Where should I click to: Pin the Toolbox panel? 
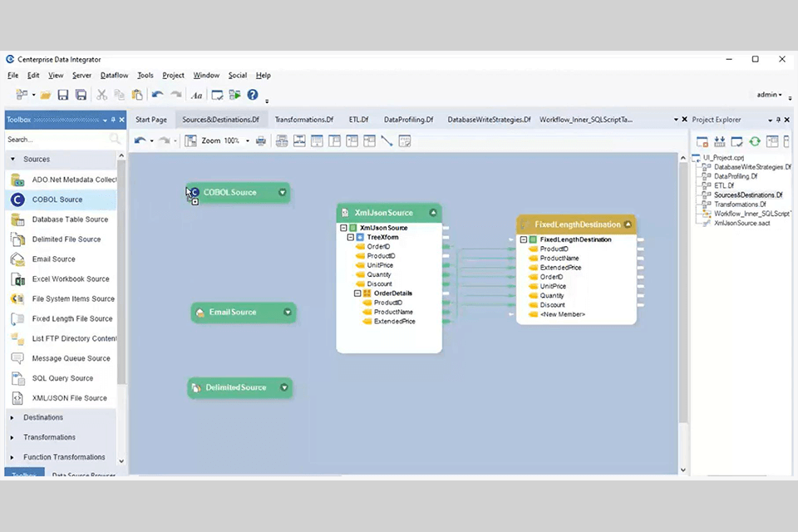(113, 120)
